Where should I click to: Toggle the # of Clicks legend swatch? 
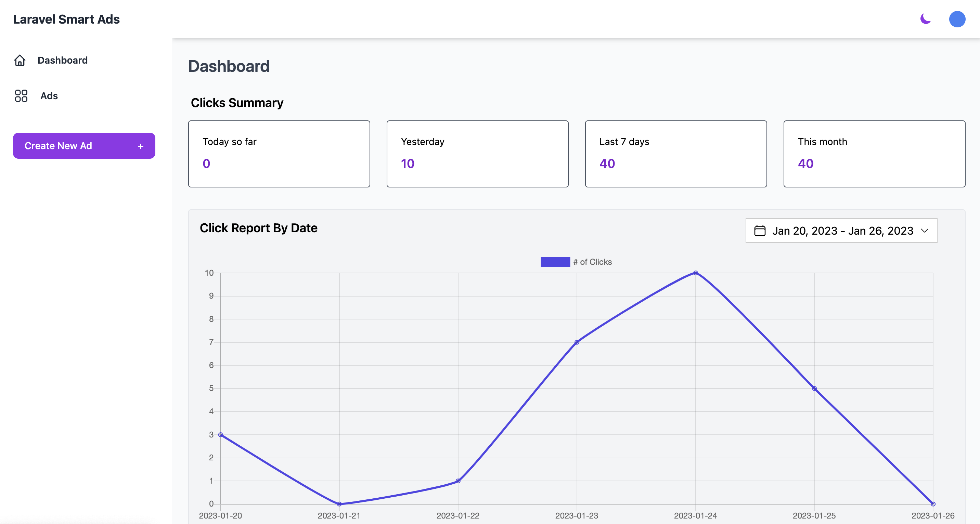tap(555, 262)
